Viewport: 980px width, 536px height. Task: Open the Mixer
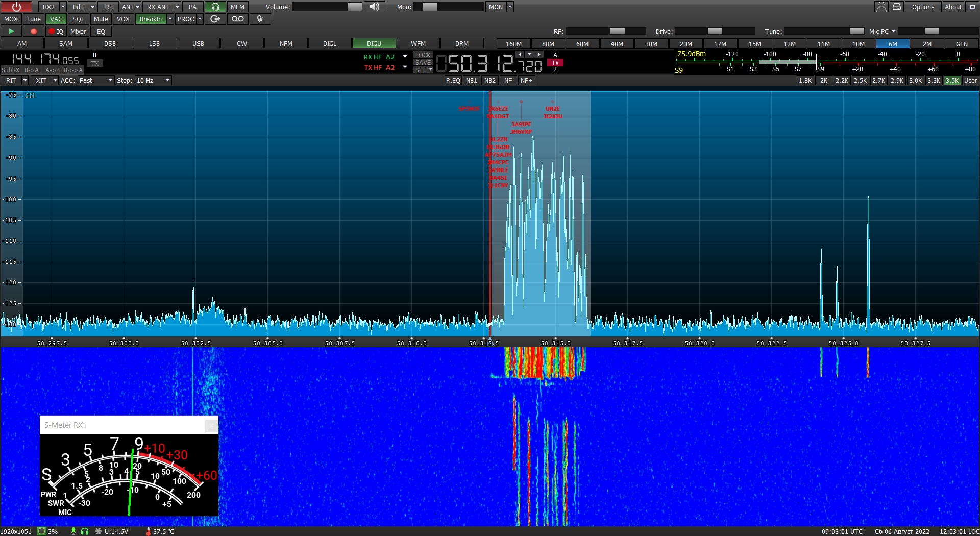point(78,31)
